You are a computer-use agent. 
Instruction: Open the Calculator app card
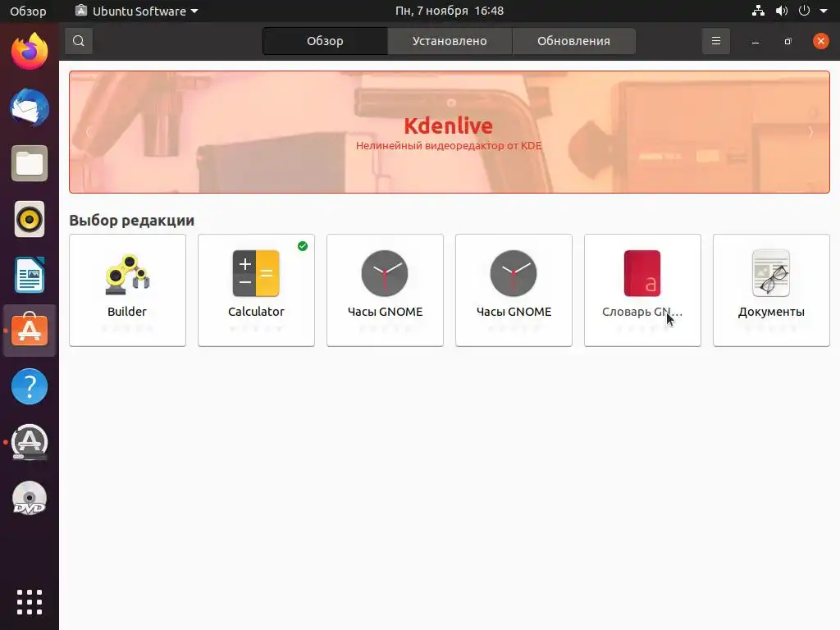[x=256, y=290]
